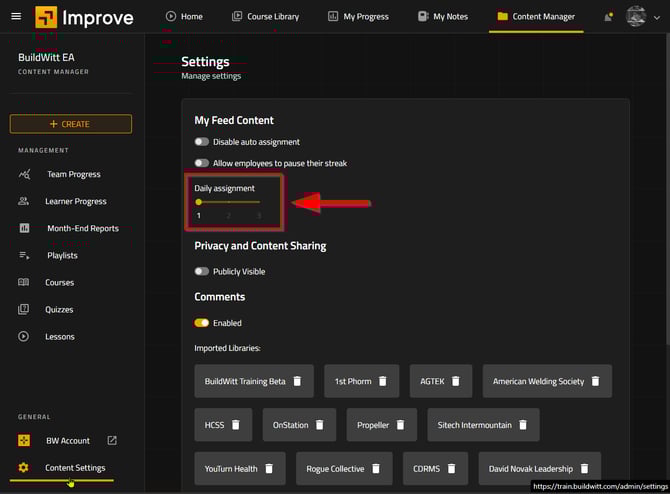Go to the My Notes tab

pyautogui.click(x=443, y=17)
